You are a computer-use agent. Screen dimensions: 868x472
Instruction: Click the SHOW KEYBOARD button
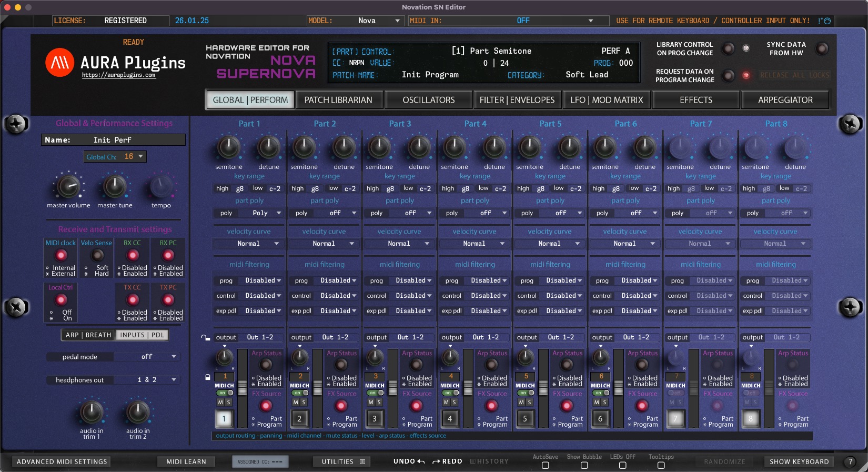pyautogui.click(x=799, y=461)
